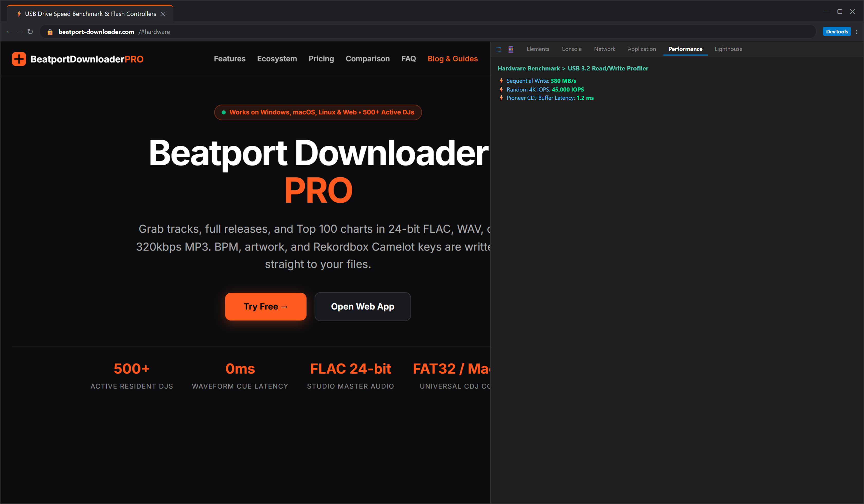Click the 0ms Waveform Cue Latency stat
Viewport: 864px width, 504px height.
(240, 376)
